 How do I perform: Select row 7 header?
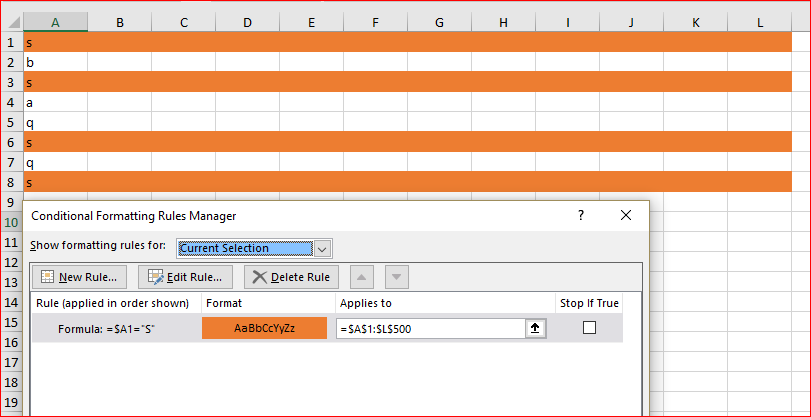click(x=12, y=162)
